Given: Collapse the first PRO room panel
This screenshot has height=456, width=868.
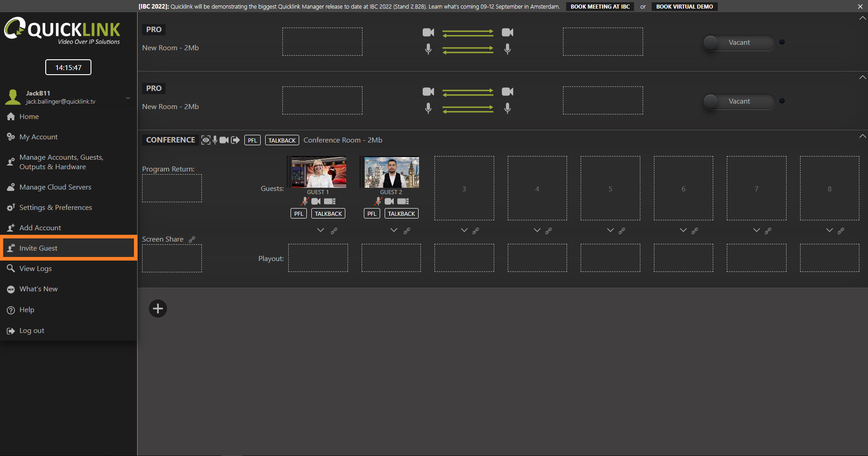Looking at the screenshot, I should tap(863, 18).
